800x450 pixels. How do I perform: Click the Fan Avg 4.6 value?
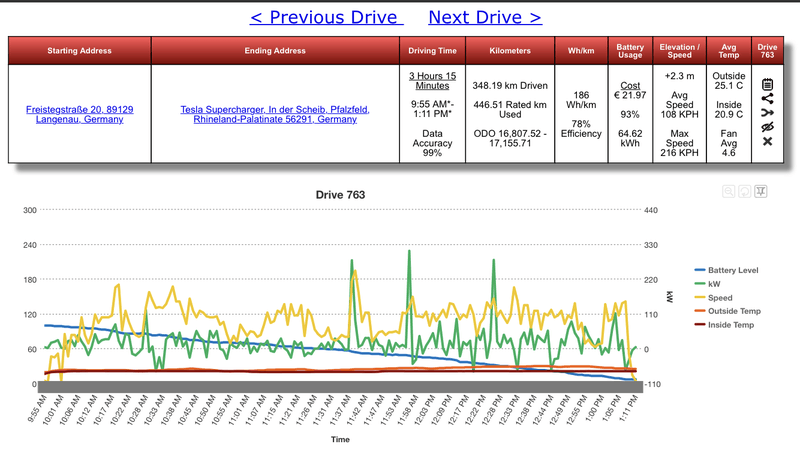point(729,143)
